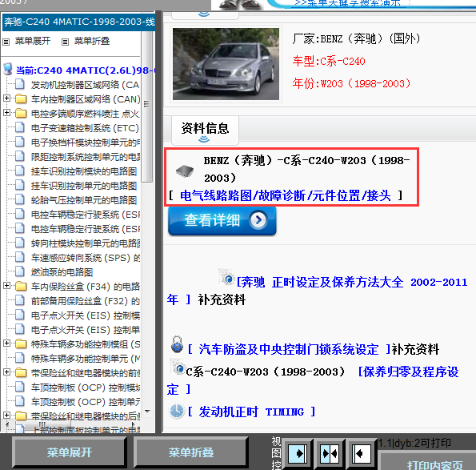This screenshot has height=470, width=476.
Task: Select 挂车识别控制单元的电路图 tree item
Action: tap(83, 185)
